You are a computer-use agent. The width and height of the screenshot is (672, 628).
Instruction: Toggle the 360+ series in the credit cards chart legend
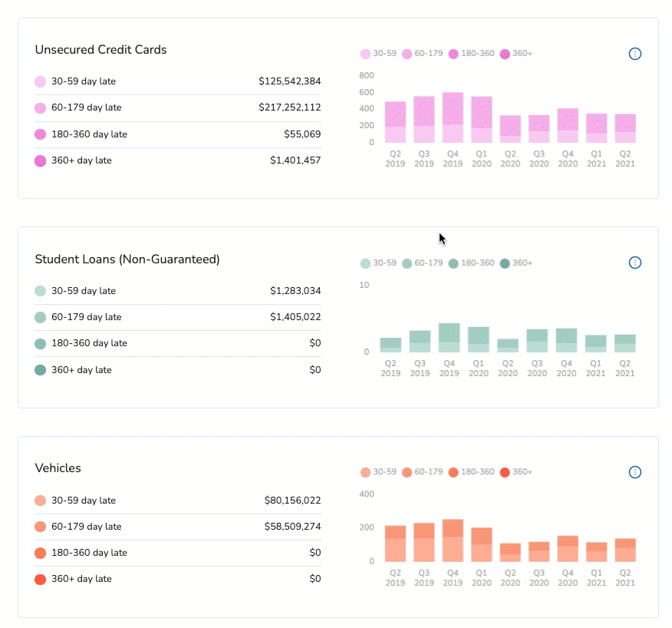[516, 54]
